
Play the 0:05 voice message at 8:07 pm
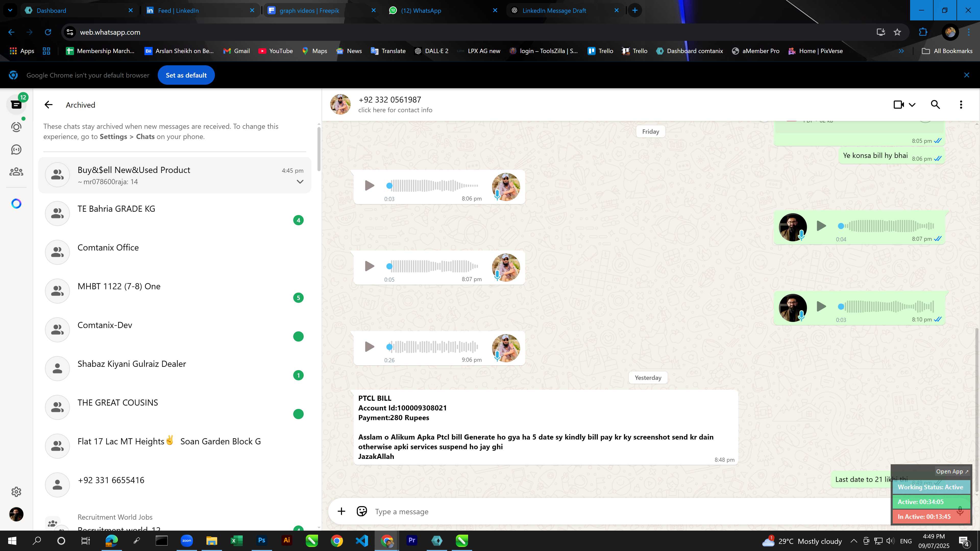pos(369,266)
